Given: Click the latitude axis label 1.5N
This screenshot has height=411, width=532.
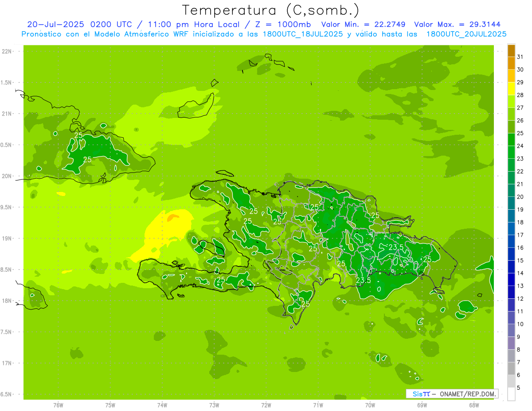Looking at the screenshot, I should click(7, 82).
